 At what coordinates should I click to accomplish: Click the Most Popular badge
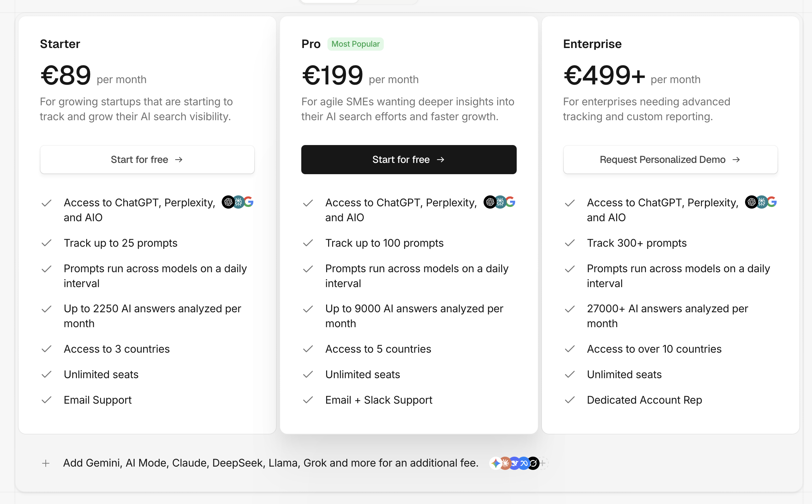coord(355,44)
